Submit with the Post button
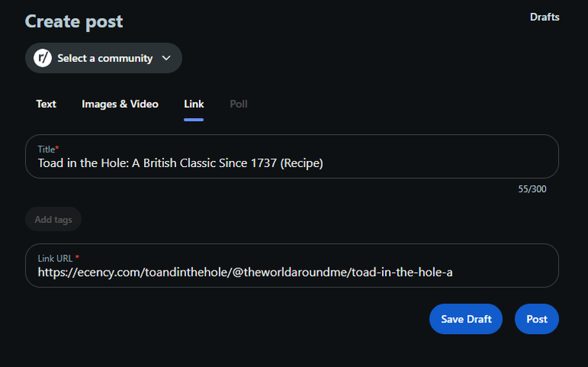Image resolution: width=588 pixels, height=367 pixels. (x=537, y=319)
